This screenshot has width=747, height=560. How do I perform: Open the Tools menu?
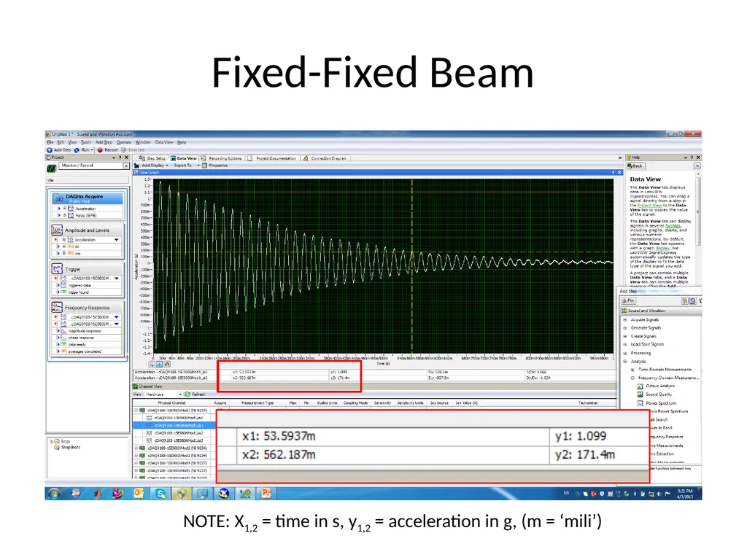pyautogui.click(x=86, y=142)
